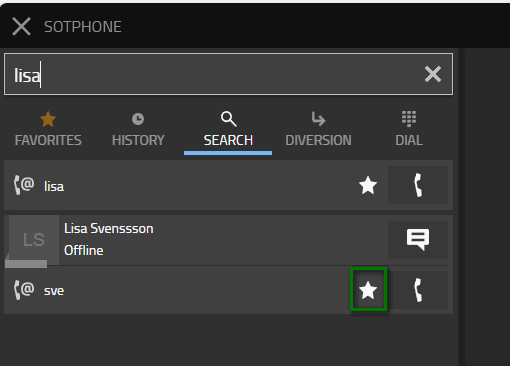Go to the Diversion tab
The image size is (510, 366).
pyautogui.click(x=318, y=129)
